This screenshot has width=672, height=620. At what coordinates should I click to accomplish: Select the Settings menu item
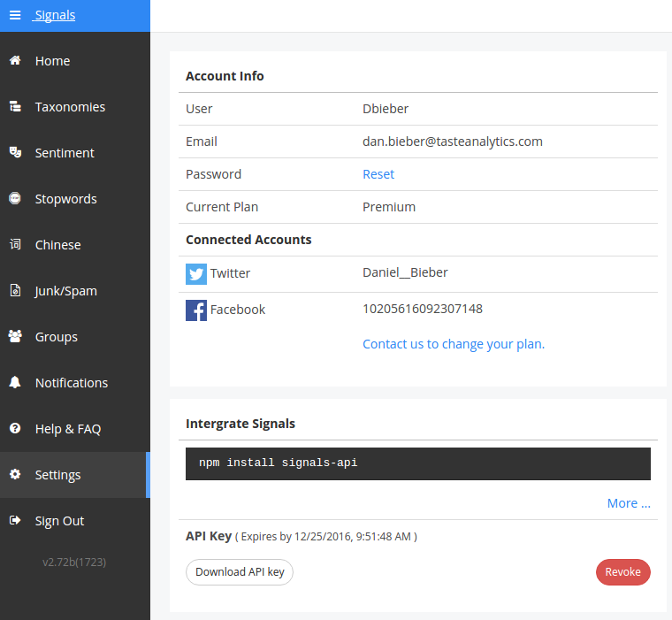tap(75, 475)
